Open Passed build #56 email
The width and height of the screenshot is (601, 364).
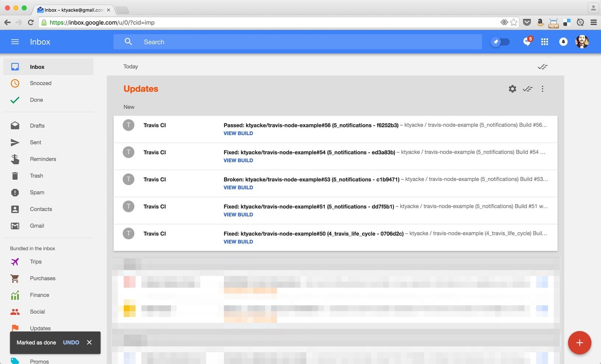pyautogui.click(x=336, y=129)
